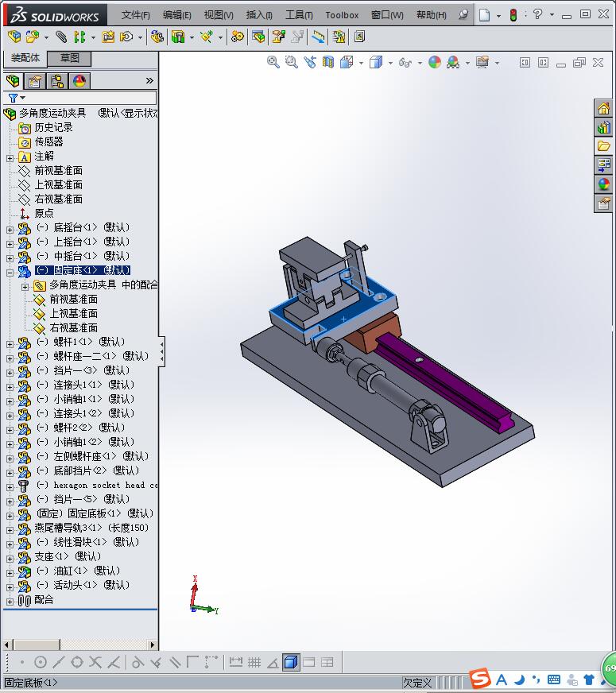The height and width of the screenshot is (693, 616).
Task: Select 原点 origin in the tree
Action: point(44,214)
